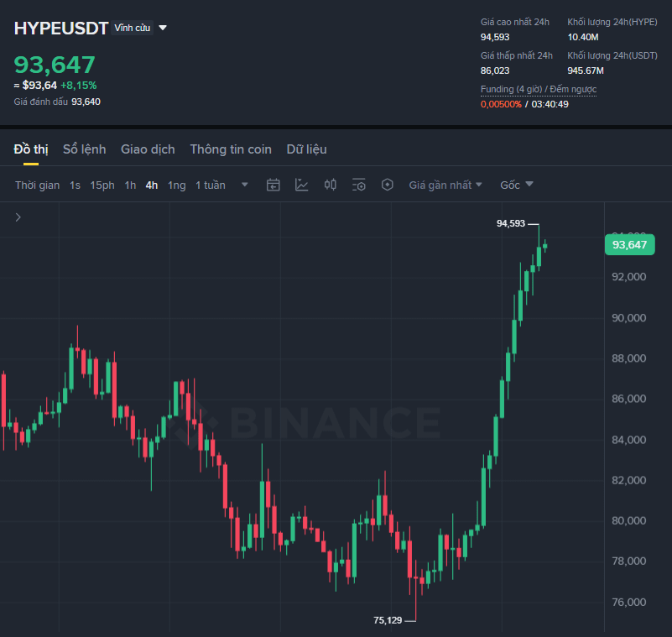The height and width of the screenshot is (637, 672).
Task: Open the Dữ liệu tab
Action: tap(306, 149)
